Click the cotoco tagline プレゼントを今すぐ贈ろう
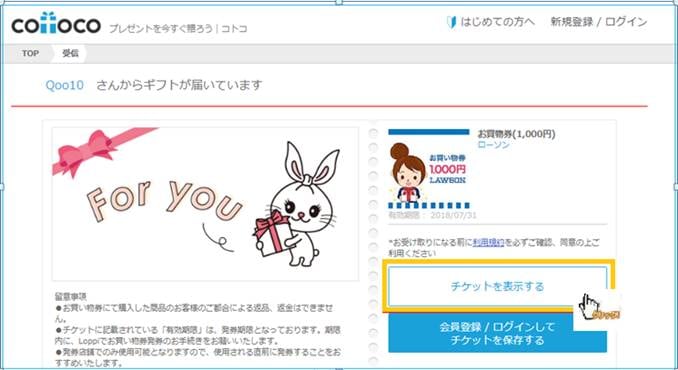 (161, 29)
